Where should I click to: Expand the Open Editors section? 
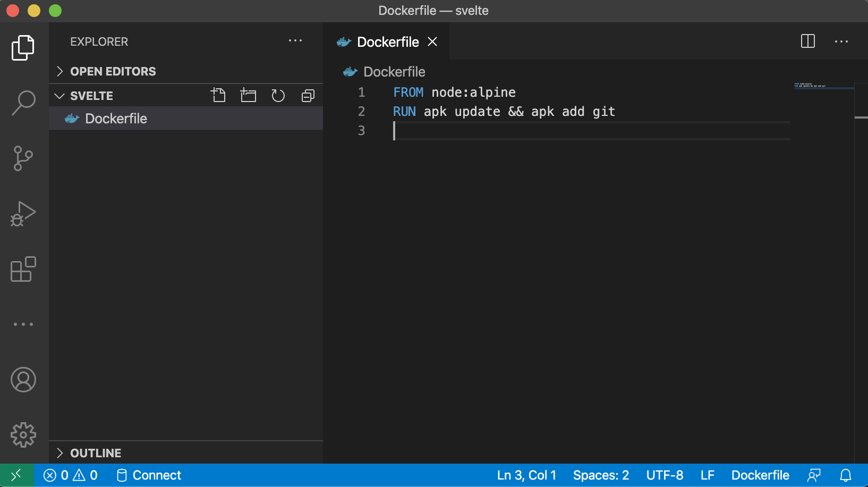(x=186, y=71)
